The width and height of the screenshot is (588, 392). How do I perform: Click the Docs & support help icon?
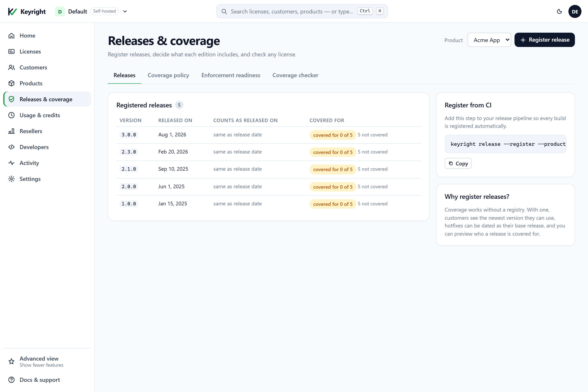point(11,380)
